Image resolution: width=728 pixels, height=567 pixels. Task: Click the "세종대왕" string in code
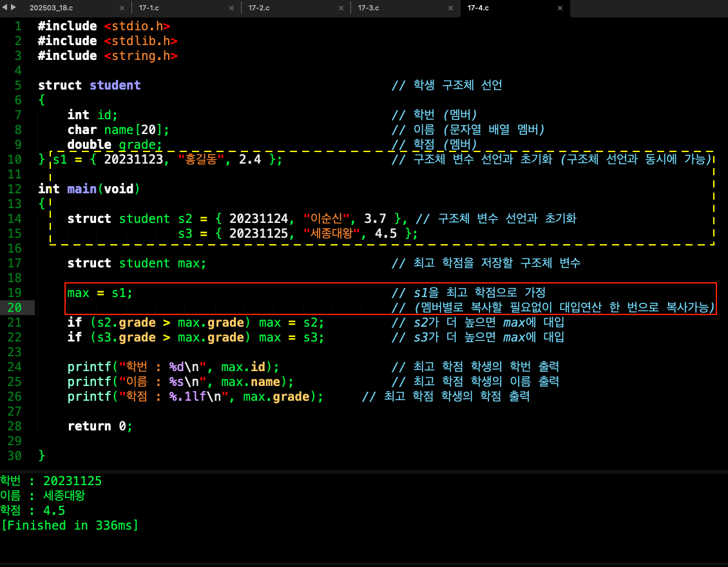pos(332,233)
